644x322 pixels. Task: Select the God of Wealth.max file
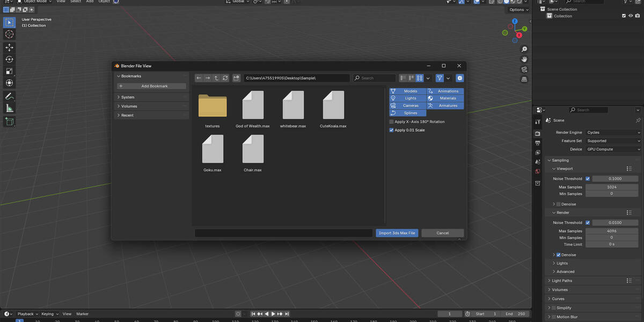[x=253, y=109]
